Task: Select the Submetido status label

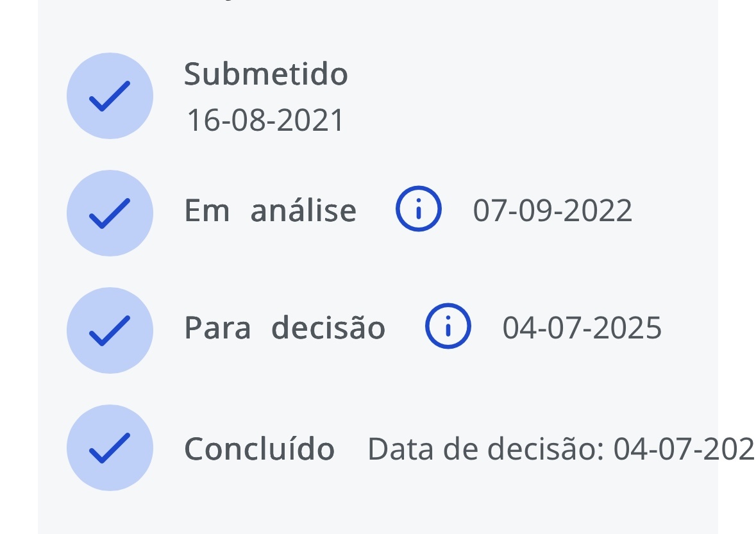Action: [265, 74]
